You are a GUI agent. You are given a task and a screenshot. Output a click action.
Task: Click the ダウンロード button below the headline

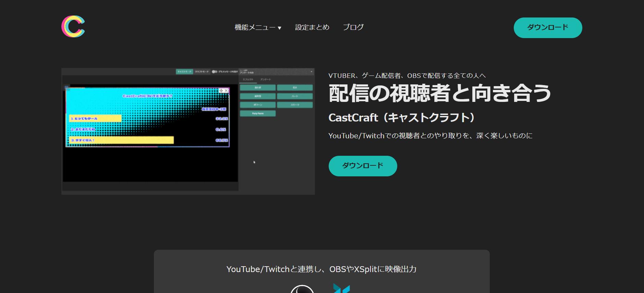(x=363, y=166)
